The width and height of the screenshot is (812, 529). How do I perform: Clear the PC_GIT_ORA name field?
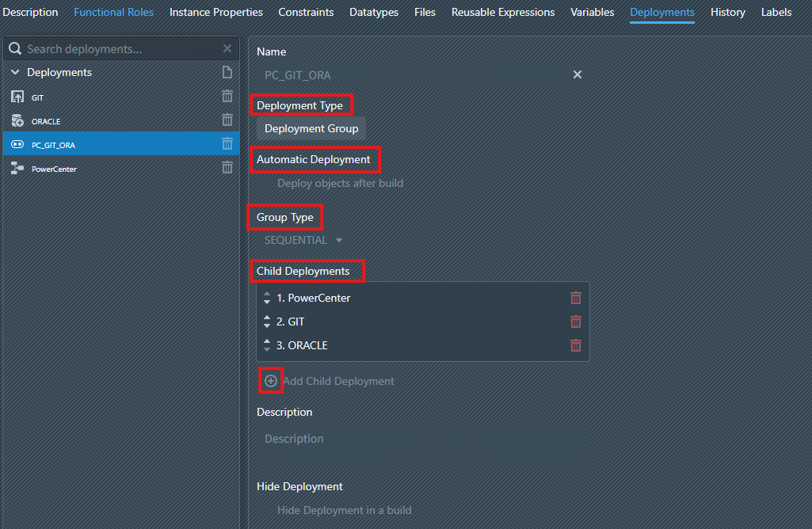[x=578, y=74]
